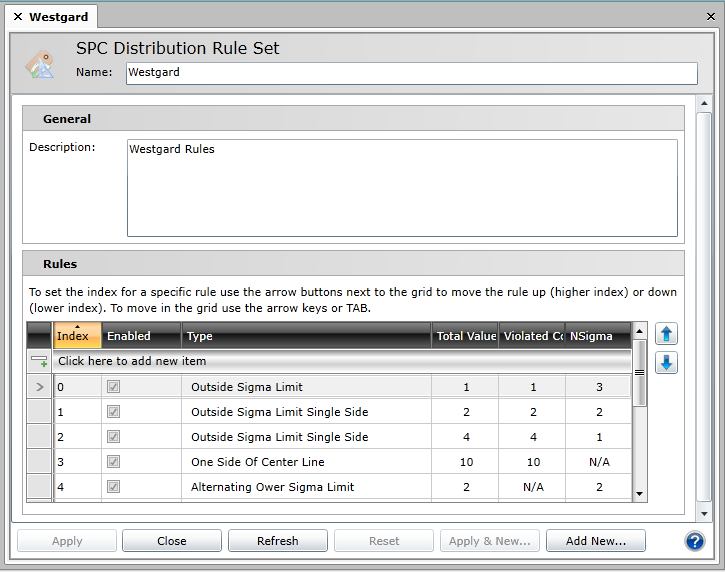
Task: Click the SPC rule set header icon
Action: 41,62
